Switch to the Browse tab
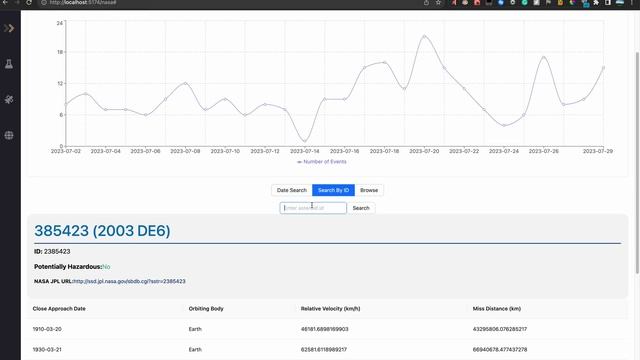Image resolution: width=640 pixels, height=360 pixels. pyautogui.click(x=369, y=190)
